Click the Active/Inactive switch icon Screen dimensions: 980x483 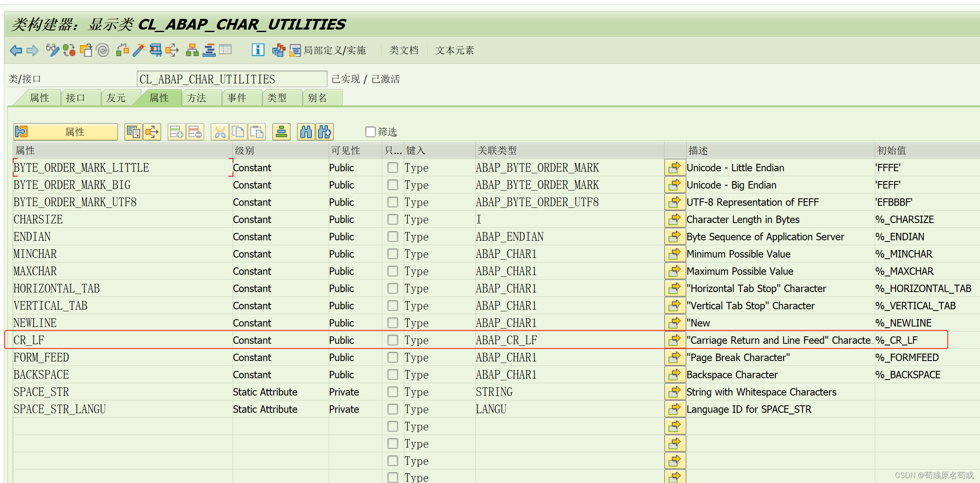click(69, 50)
